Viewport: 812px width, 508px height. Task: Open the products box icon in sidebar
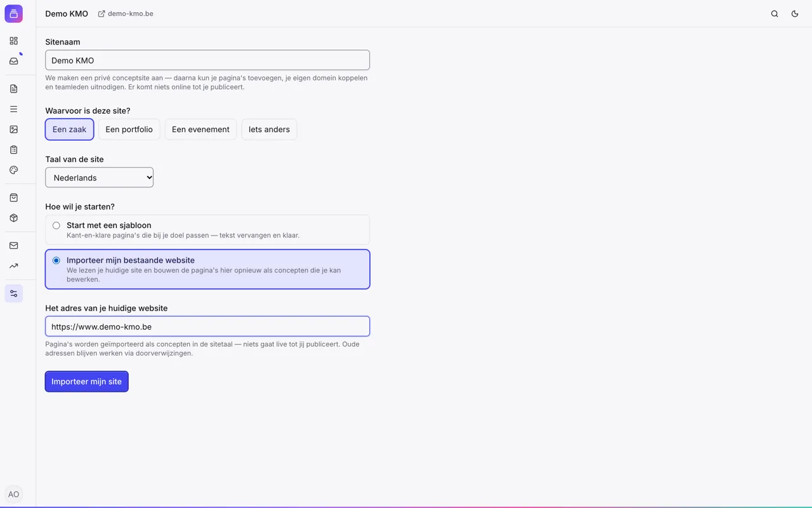point(13,218)
